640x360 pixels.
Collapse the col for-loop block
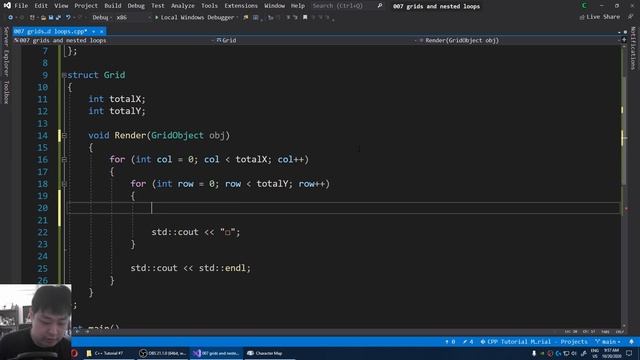pyautogui.click(x=64, y=160)
